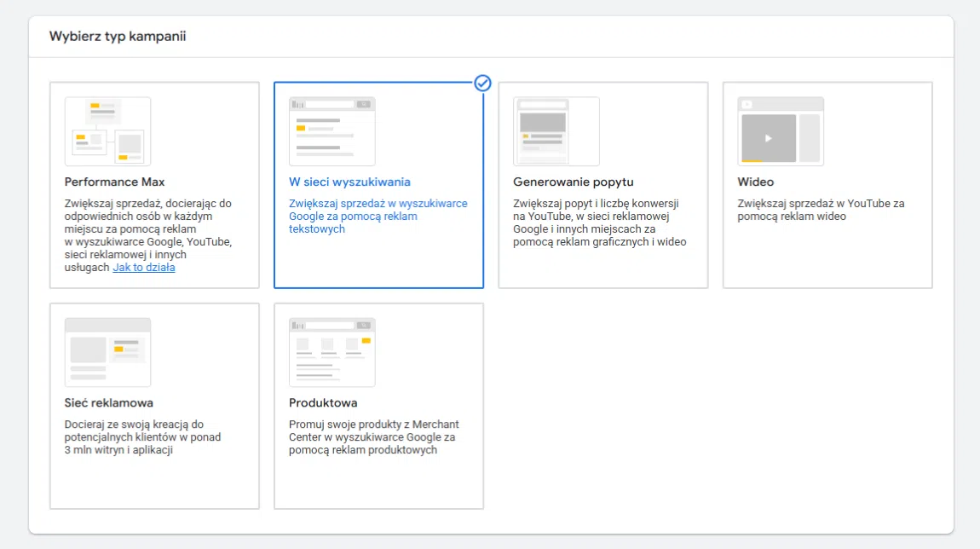Click the Sieć reklamowa description text
This screenshot has width=980, height=549.
click(142, 437)
